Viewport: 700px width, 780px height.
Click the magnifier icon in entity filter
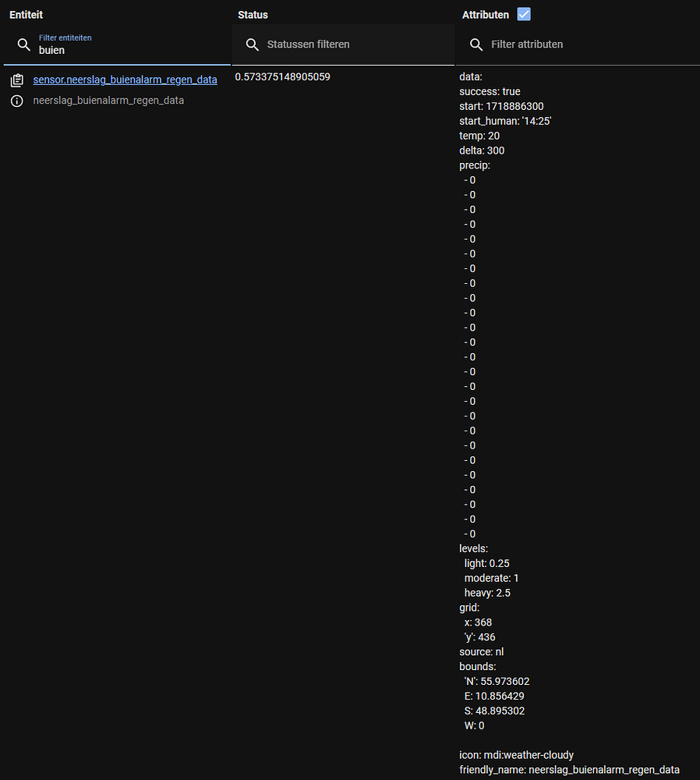pos(24,45)
